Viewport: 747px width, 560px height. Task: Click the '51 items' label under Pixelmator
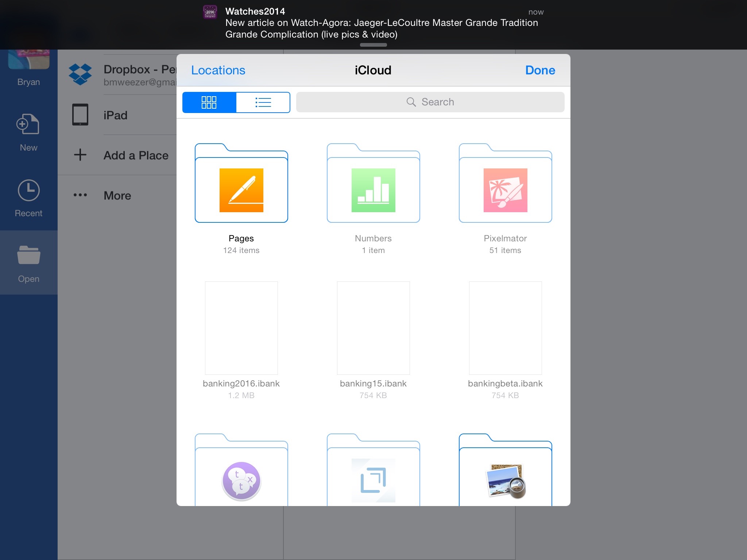[x=505, y=250]
